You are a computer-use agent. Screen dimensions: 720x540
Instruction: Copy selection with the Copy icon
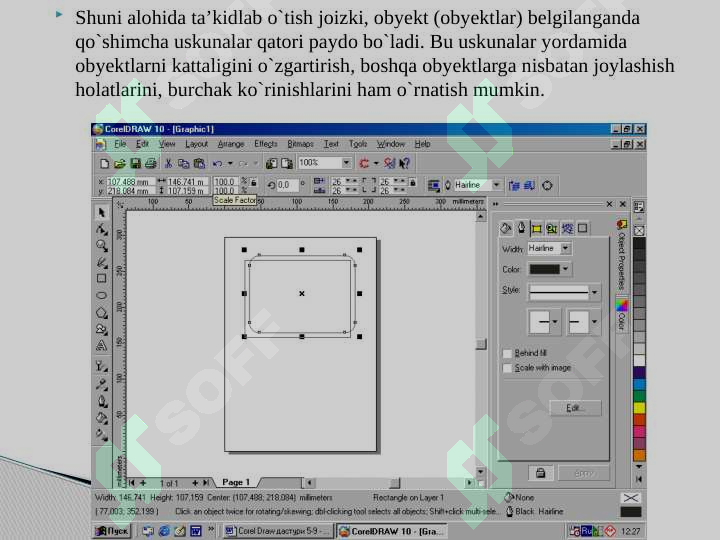point(184,163)
